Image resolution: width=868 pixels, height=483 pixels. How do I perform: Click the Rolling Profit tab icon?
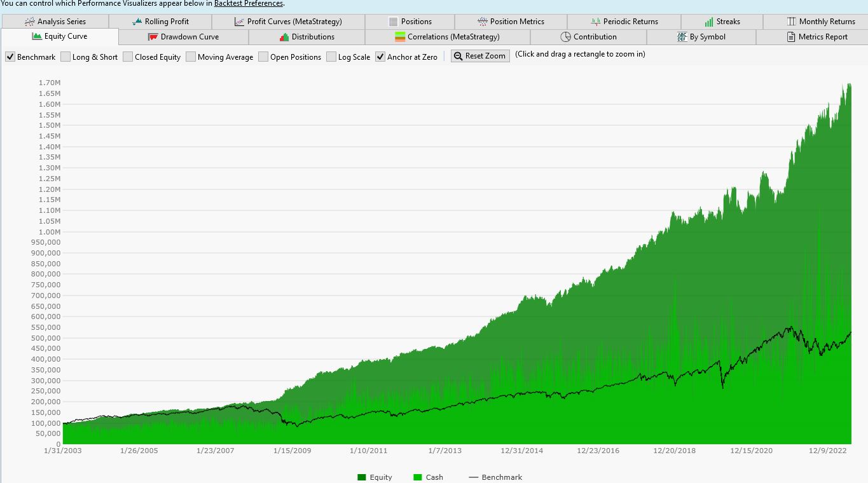tap(137, 22)
